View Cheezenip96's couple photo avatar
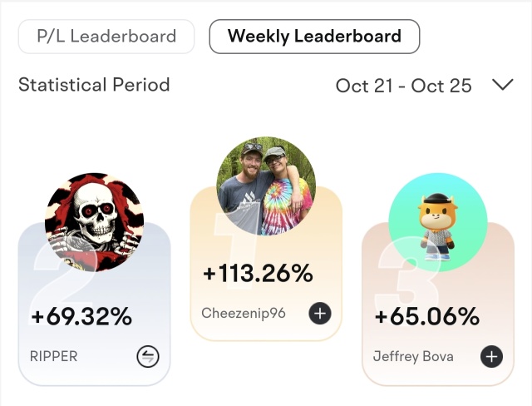 (x=266, y=186)
